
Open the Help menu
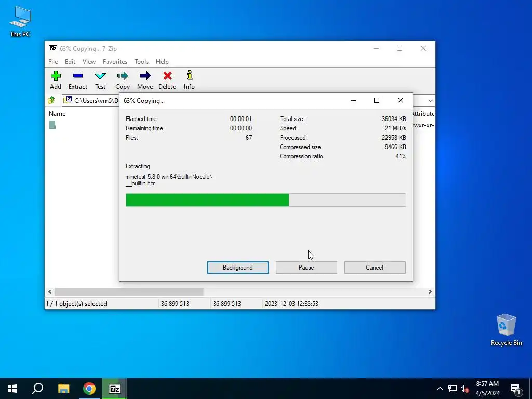[x=162, y=62]
